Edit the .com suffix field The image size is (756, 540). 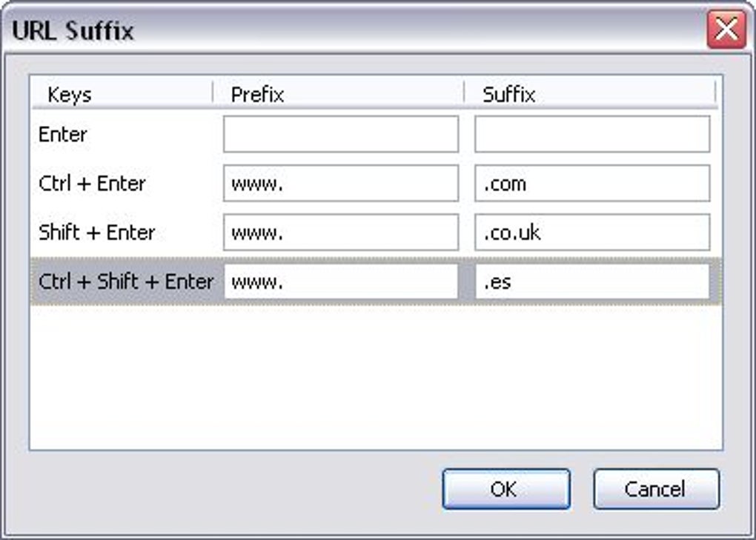(x=591, y=183)
